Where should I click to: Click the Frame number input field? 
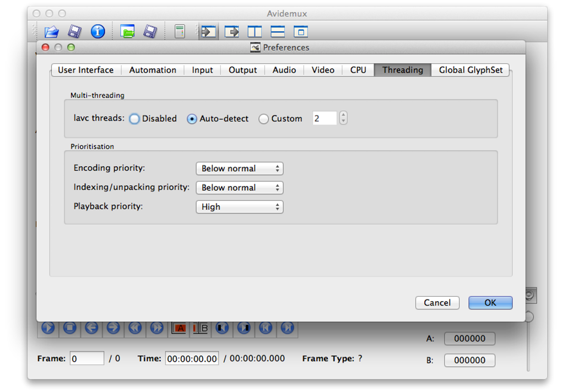(x=87, y=358)
